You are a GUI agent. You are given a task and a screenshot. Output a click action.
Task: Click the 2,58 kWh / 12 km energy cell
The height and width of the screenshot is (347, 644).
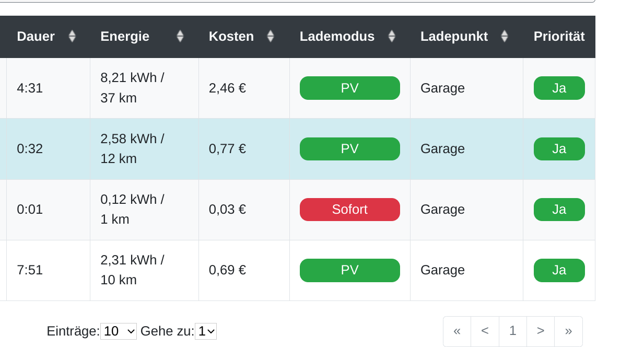pyautogui.click(x=132, y=149)
